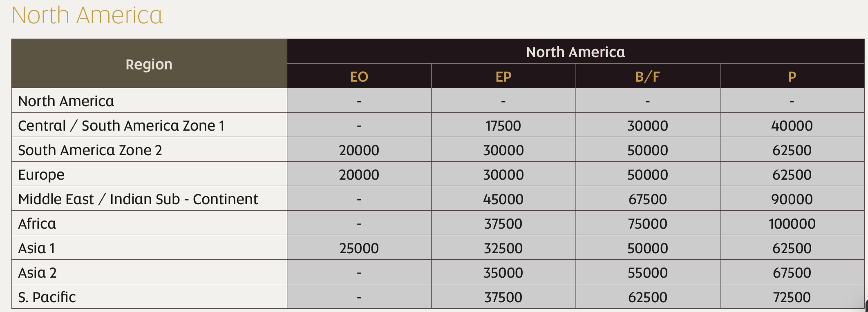This screenshot has height=312, width=868.
Task: Click the Asia 1 row label
Action: point(36,248)
